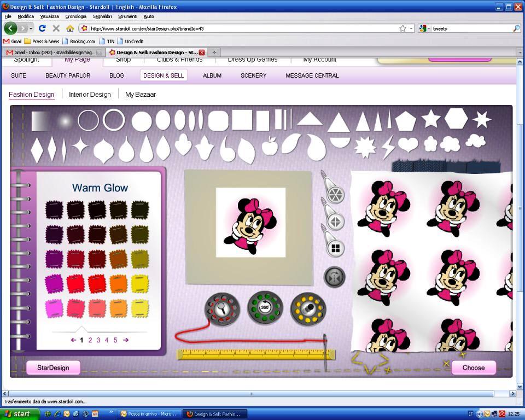This screenshot has width=525, height=420.
Task: Pick the bright yellow swatch in fourth row
Action: click(140, 284)
